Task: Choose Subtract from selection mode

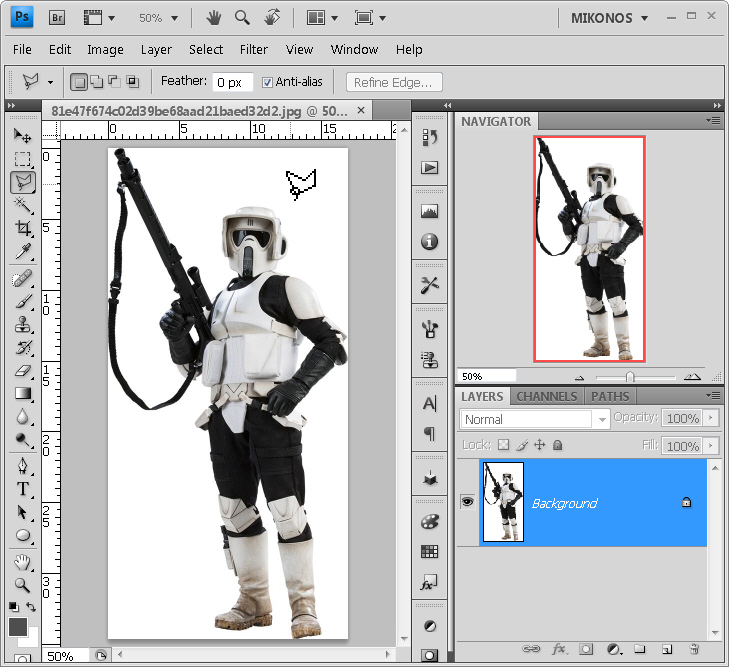Action: (114, 81)
